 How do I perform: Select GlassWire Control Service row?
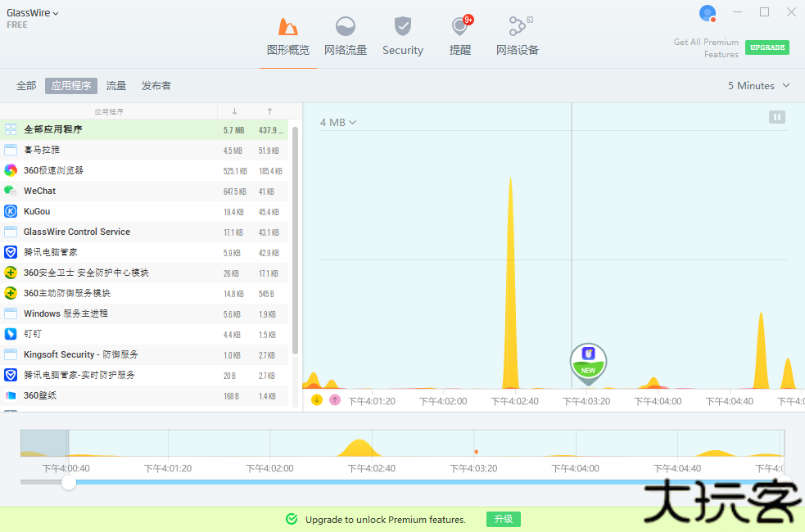coord(144,232)
